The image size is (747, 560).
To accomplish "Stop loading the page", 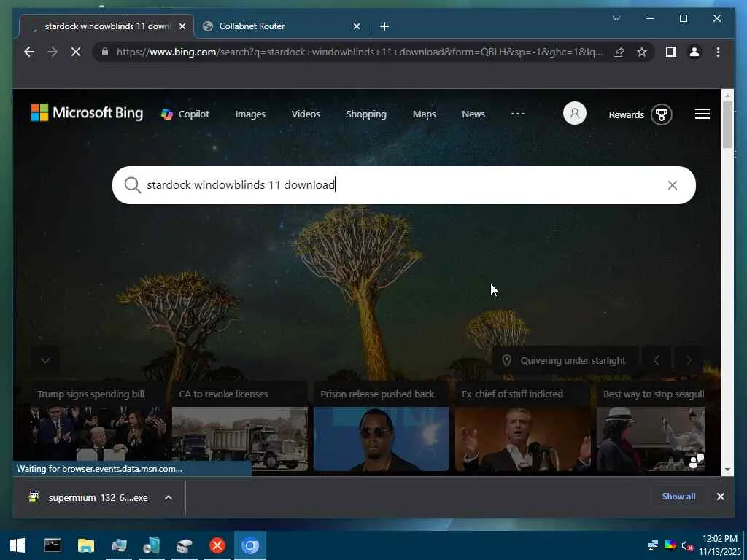I will click(76, 52).
